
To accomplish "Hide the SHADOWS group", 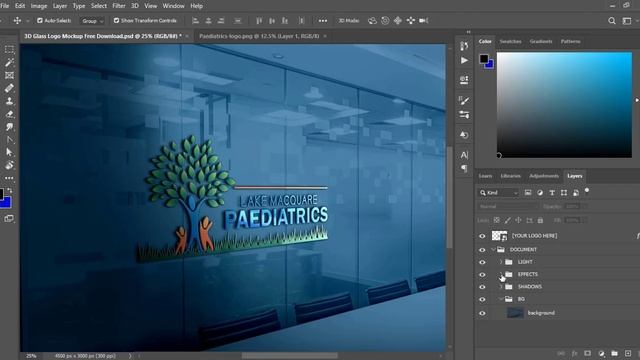I will click(482, 287).
